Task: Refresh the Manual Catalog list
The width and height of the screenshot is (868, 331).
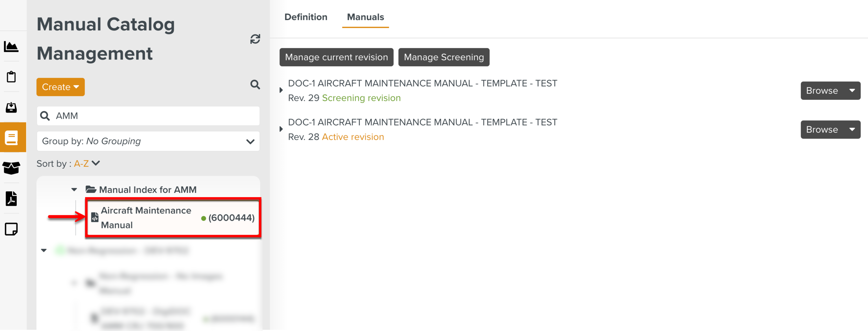Action: [255, 39]
